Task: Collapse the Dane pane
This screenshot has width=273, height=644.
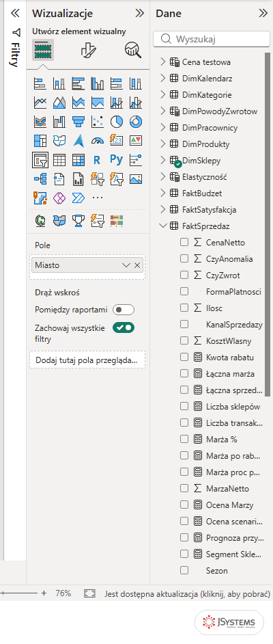Action: 263,13
